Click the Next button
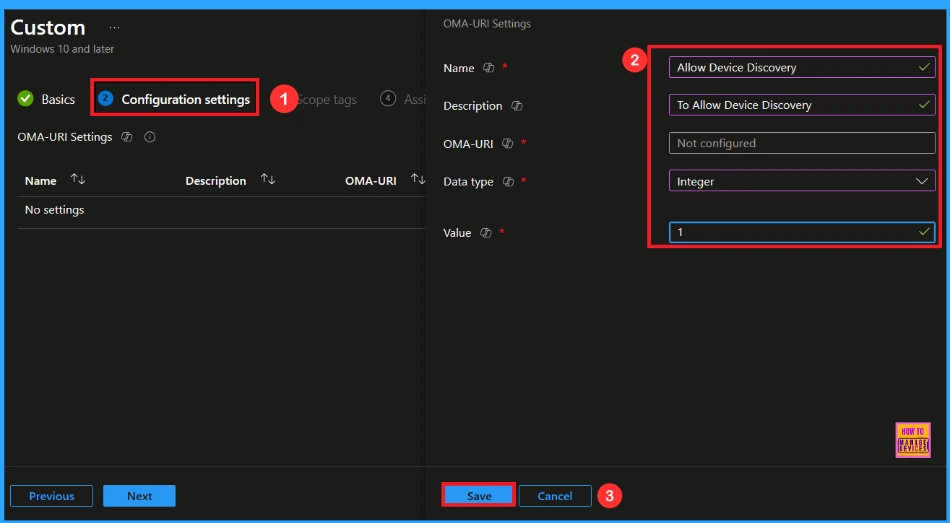 point(139,496)
